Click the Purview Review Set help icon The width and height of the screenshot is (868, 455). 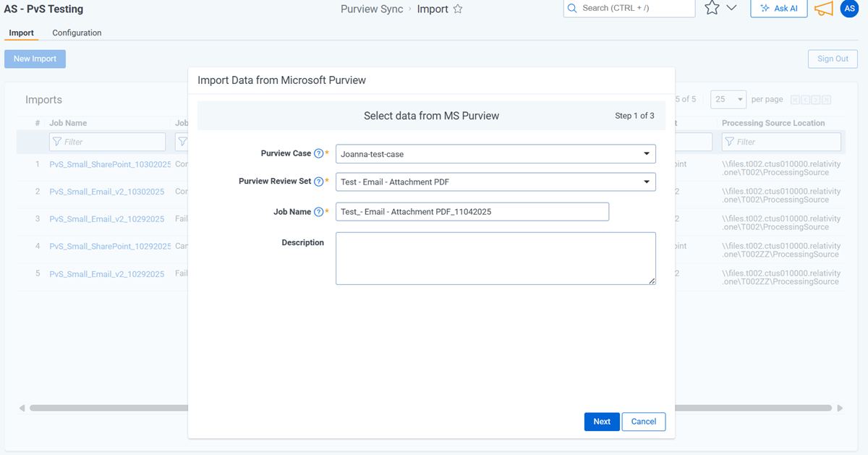click(x=318, y=182)
